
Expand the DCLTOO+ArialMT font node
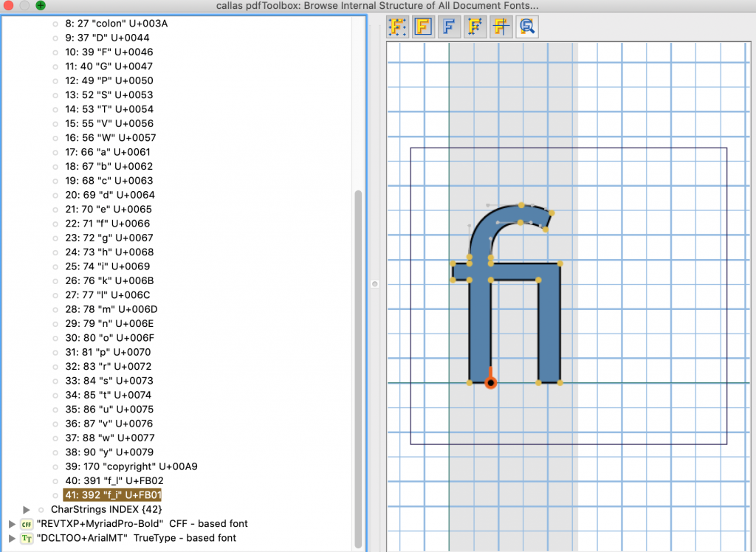point(10,538)
